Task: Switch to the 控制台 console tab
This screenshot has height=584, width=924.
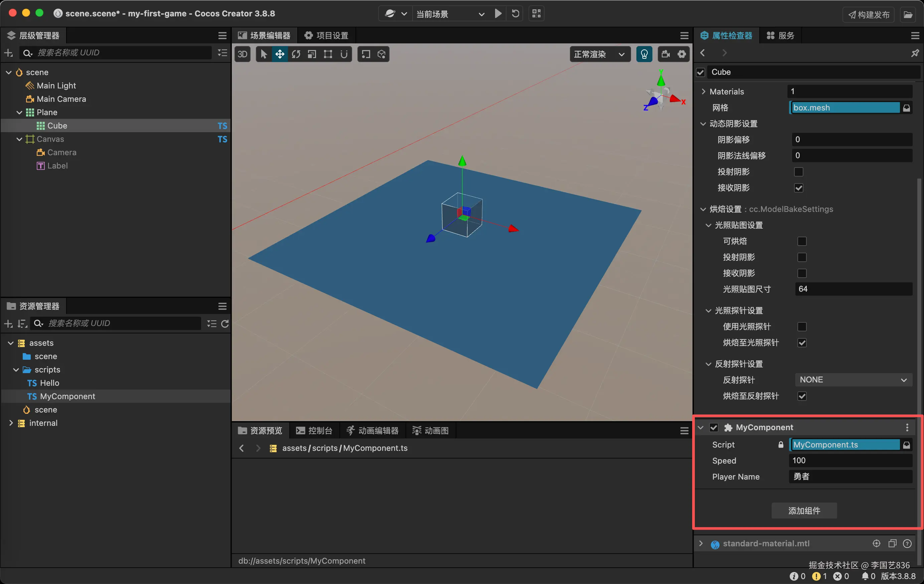Action: coord(314,430)
